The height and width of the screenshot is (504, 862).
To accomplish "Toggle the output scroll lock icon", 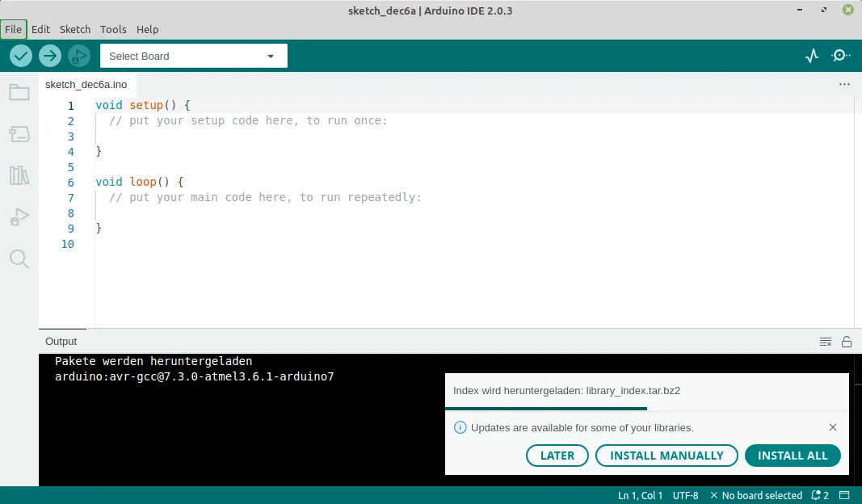I will [847, 342].
